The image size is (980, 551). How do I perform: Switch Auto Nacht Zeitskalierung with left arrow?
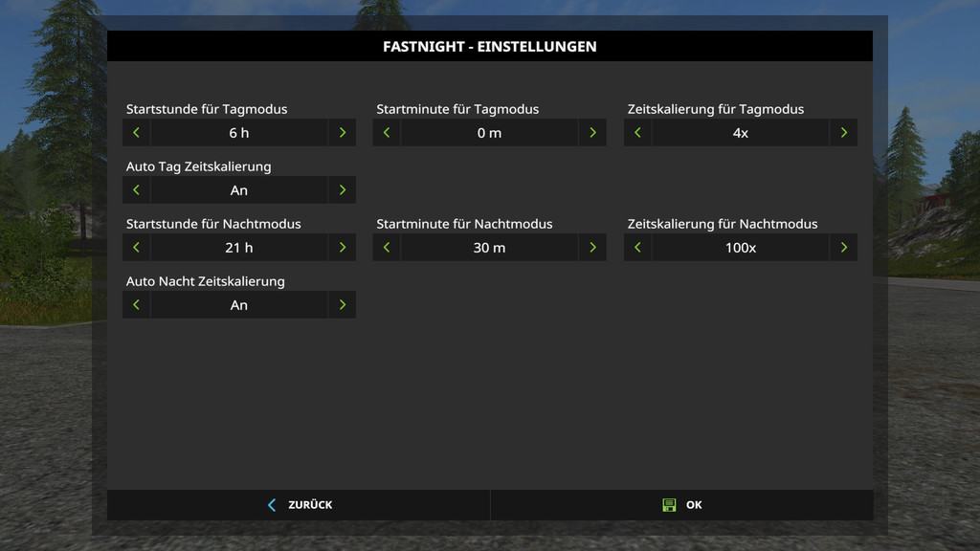pyautogui.click(x=136, y=305)
